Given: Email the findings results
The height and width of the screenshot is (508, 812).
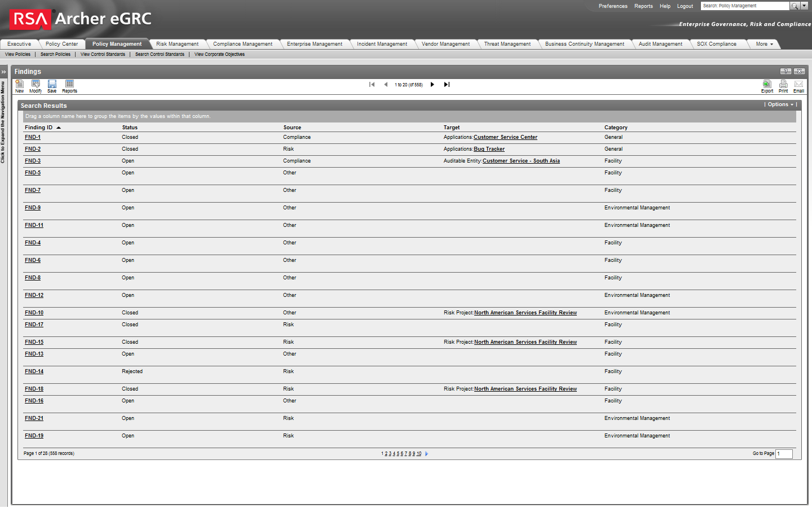Looking at the screenshot, I should [x=798, y=86].
